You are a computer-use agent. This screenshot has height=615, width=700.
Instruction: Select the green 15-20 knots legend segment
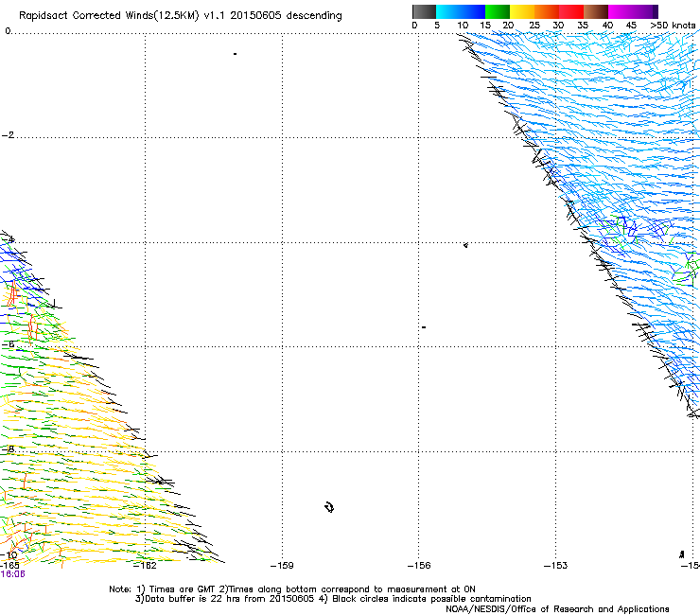[498, 11]
